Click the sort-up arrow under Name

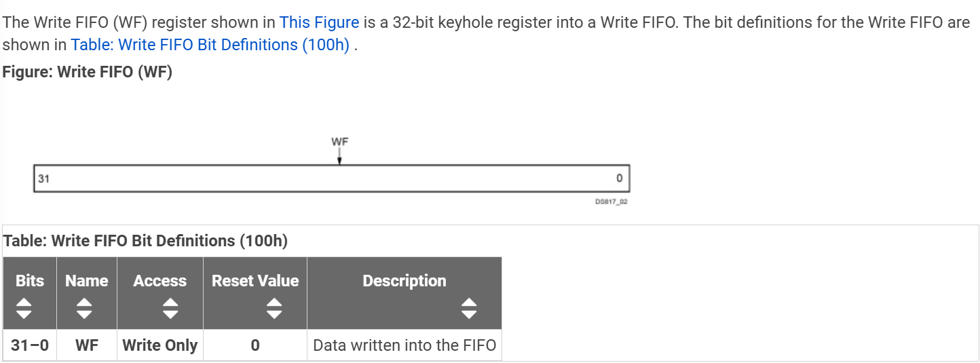(83, 303)
